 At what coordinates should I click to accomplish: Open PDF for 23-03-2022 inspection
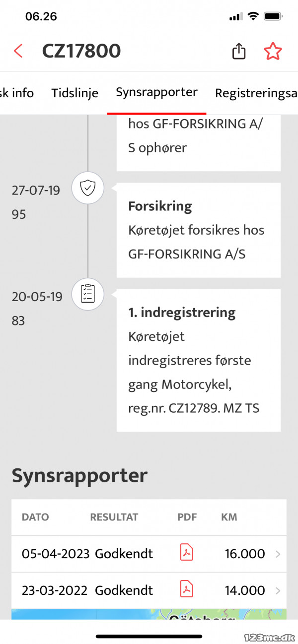click(186, 590)
